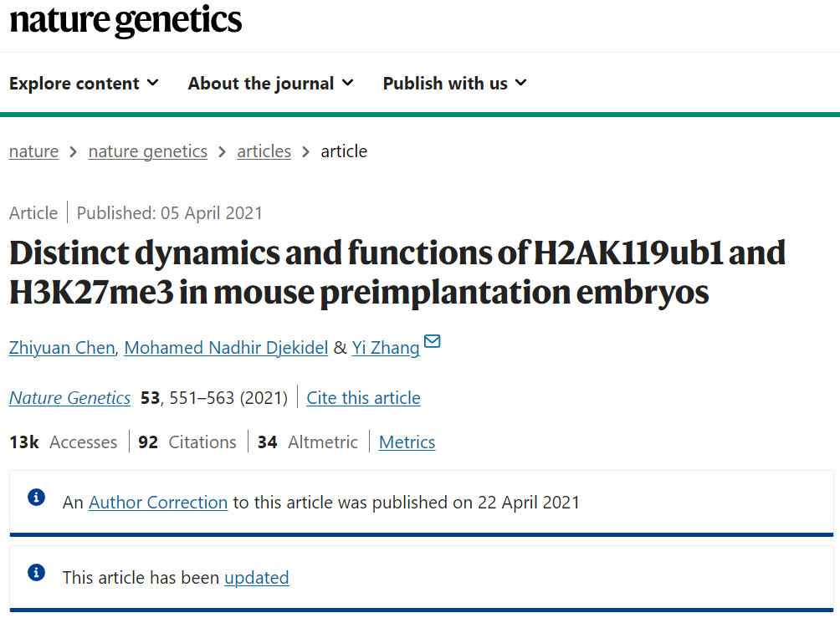Screen dimensions: 840x618
Task: Expand the Publish with us menu
Action: (455, 84)
